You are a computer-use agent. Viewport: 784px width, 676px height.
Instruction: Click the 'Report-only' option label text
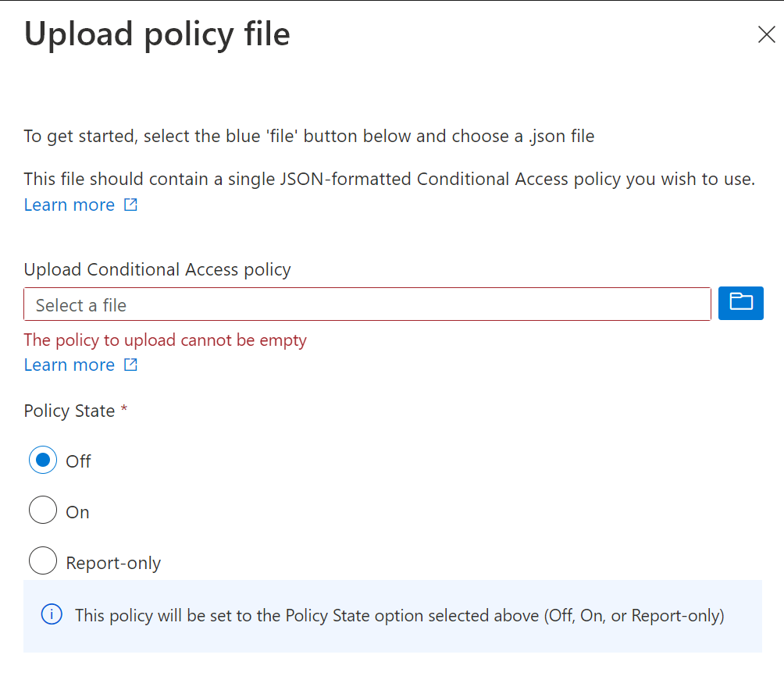[x=113, y=563]
